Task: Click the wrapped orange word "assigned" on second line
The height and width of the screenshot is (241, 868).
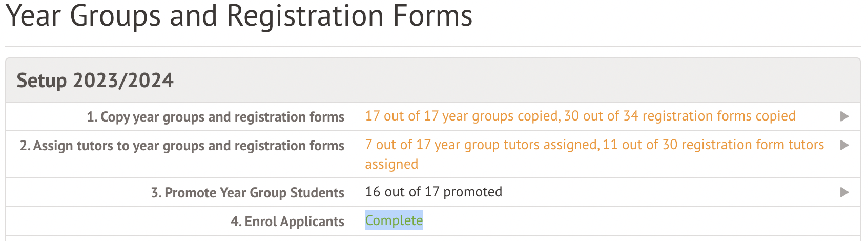Action: point(391,164)
